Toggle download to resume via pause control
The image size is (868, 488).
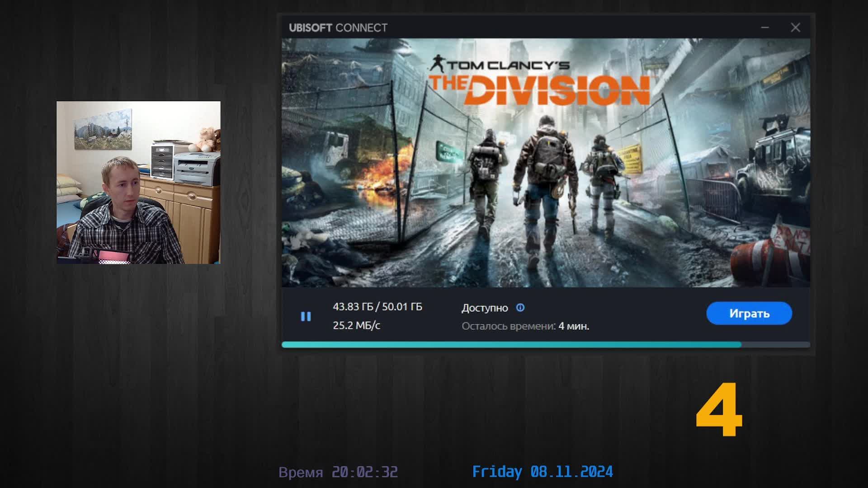tap(306, 316)
